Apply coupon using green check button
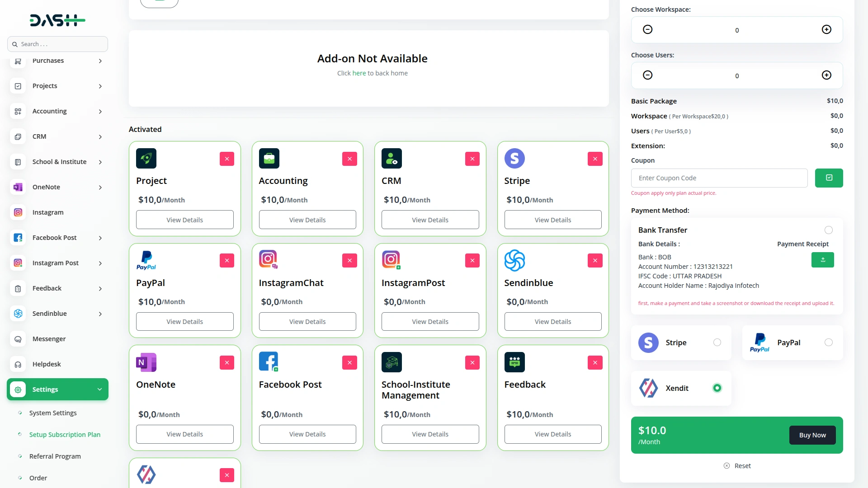Image resolution: width=868 pixels, height=488 pixels. pos(829,178)
